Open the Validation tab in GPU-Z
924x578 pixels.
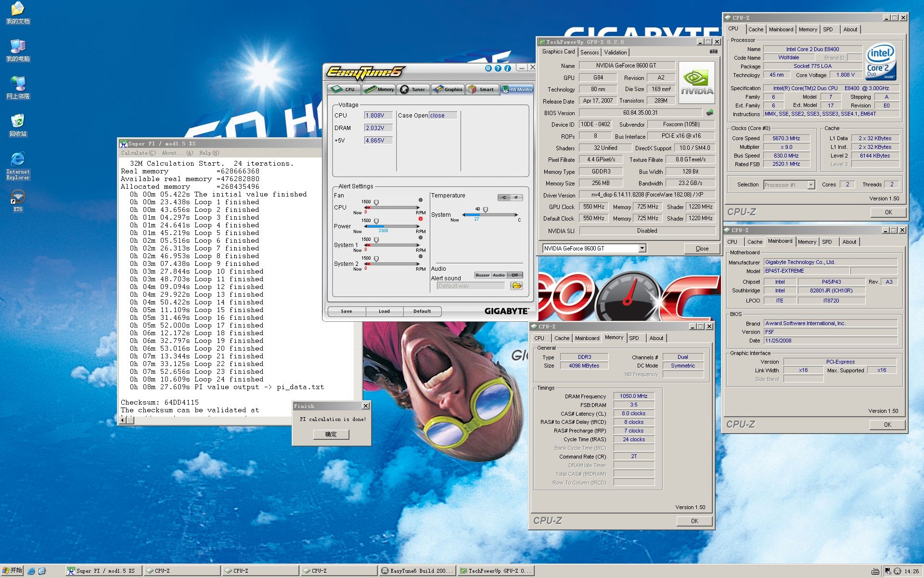616,53
